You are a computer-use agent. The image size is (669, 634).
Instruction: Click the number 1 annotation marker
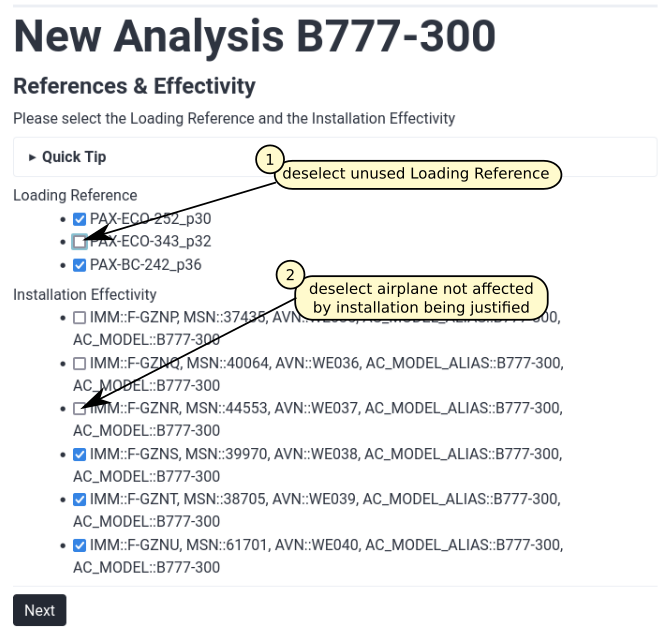pyautogui.click(x=269, y=159)
